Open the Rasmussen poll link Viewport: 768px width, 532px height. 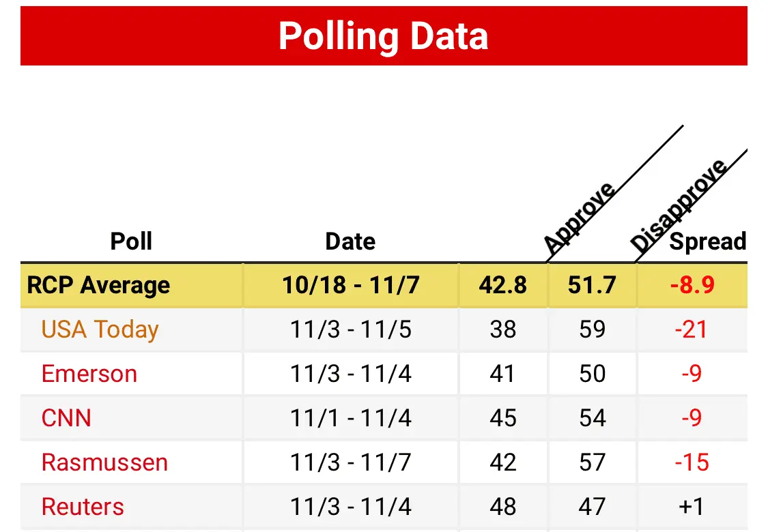[x=104, y=462]
